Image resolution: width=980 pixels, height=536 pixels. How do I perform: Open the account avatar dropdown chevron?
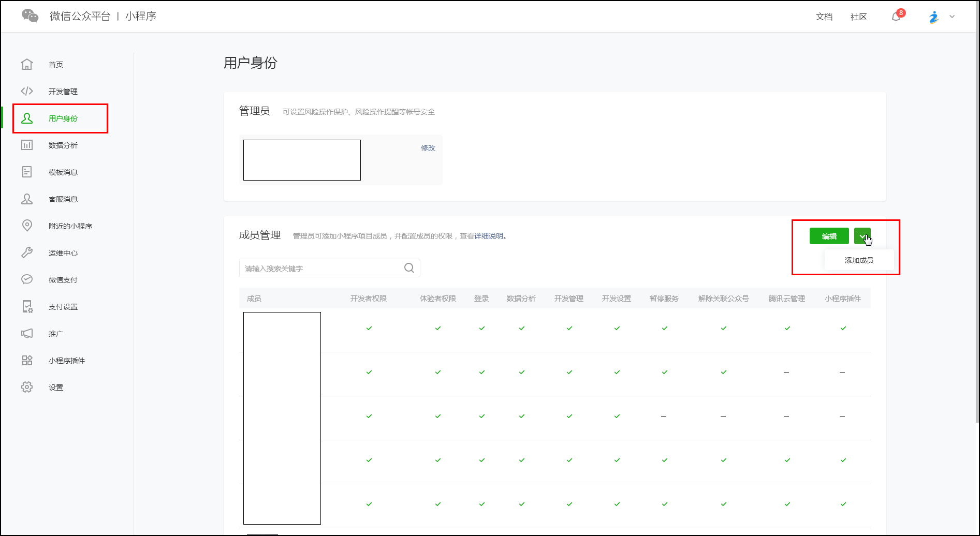(952, 17)
